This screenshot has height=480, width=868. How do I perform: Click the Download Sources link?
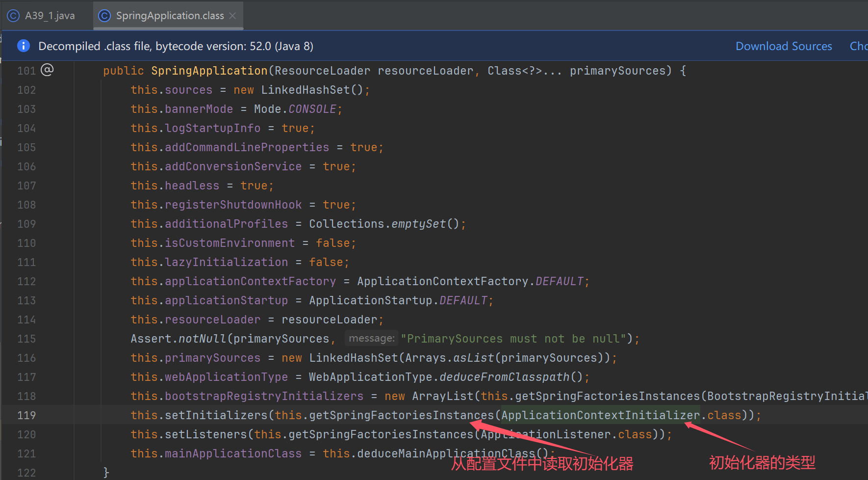tap(784, 46)
